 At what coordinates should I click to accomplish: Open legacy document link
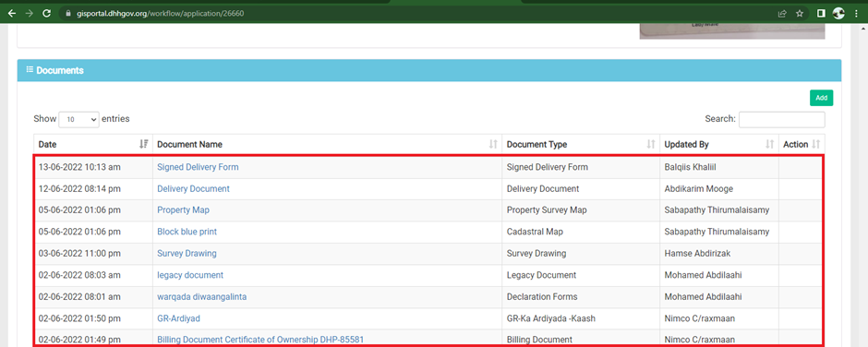tap(190, 275)
